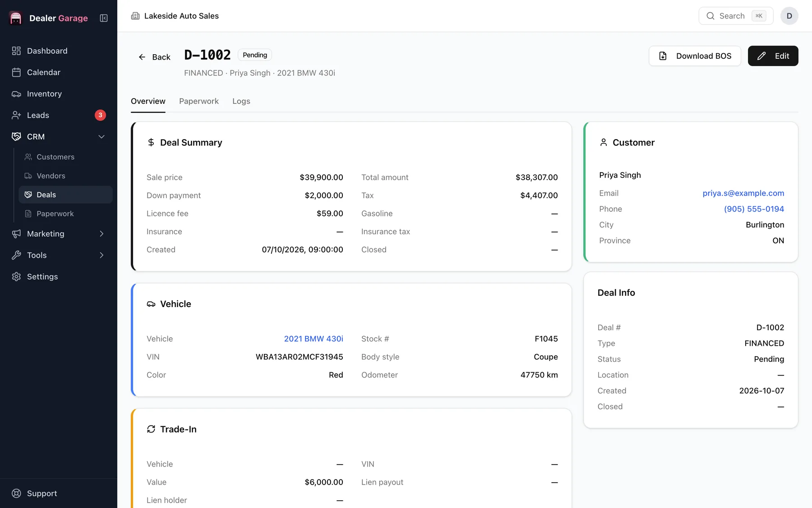Expand the Marketing submenu
Screen dimensions: 812x508
click(101, 234)
